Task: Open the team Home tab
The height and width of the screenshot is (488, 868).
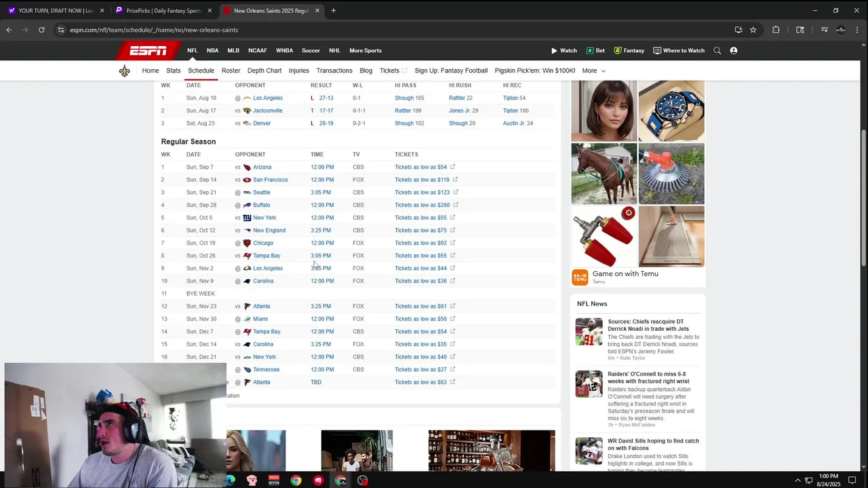Action: 151,70
